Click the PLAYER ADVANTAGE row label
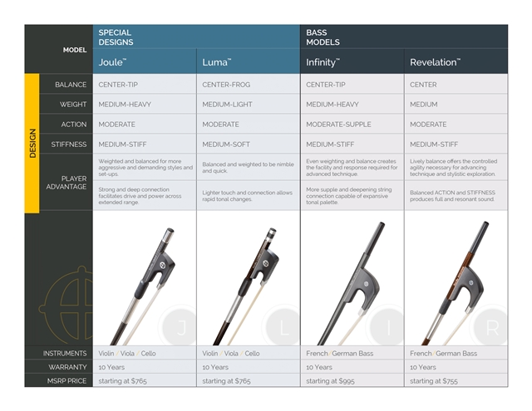Viewport: 532px width, 411px height. (66, 183)
